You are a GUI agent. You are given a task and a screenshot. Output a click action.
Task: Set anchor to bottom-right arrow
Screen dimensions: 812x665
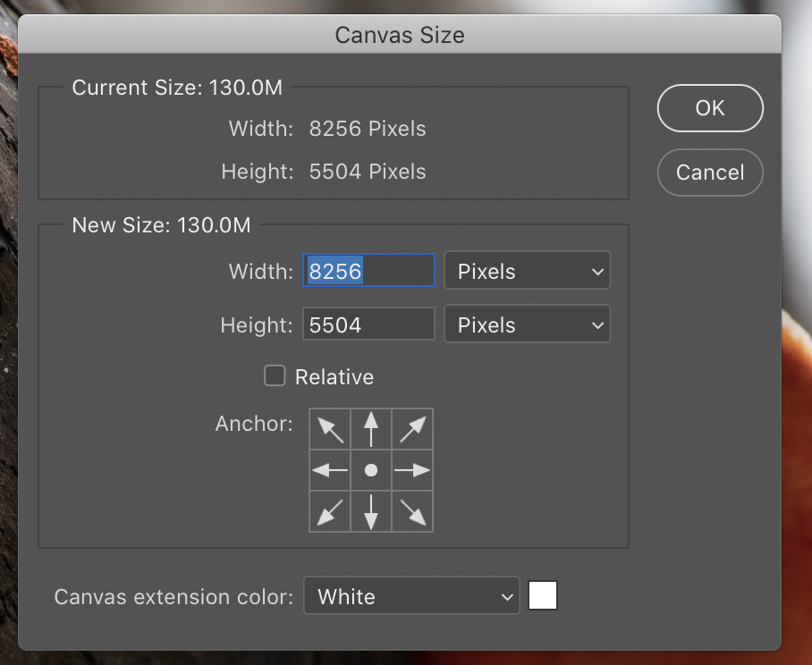pos(412,511)
